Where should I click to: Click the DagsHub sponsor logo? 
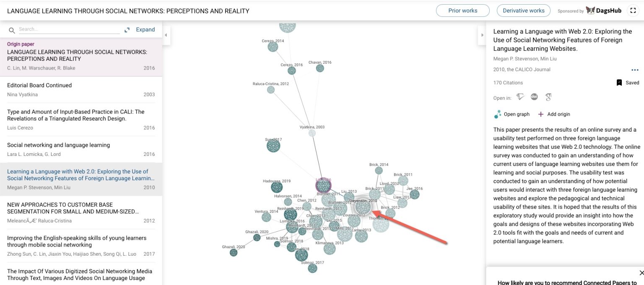tap(603, 11)
